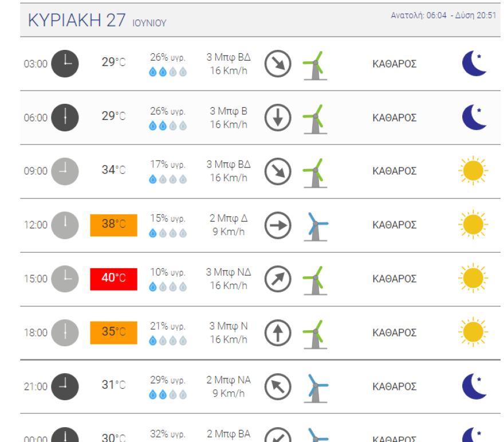Click the clock icon for 03:00

pos(65,64)
